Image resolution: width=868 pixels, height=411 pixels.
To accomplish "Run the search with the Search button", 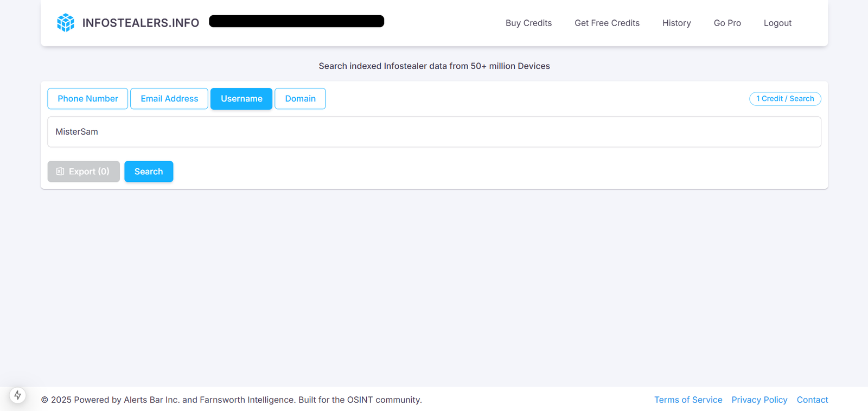I will 149,172.
